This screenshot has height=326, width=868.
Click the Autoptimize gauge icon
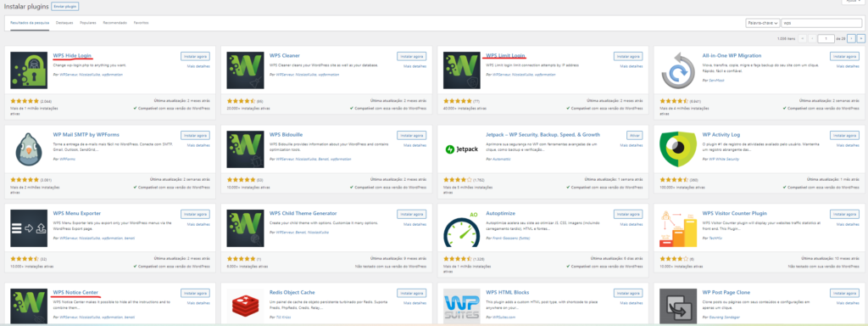click(462, 228)
